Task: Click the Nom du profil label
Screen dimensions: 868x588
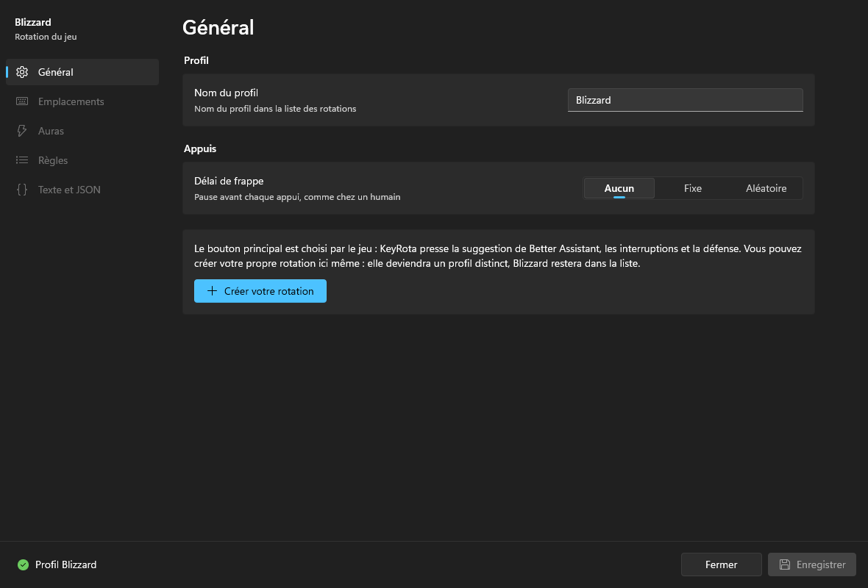Action: click(226, 93)
